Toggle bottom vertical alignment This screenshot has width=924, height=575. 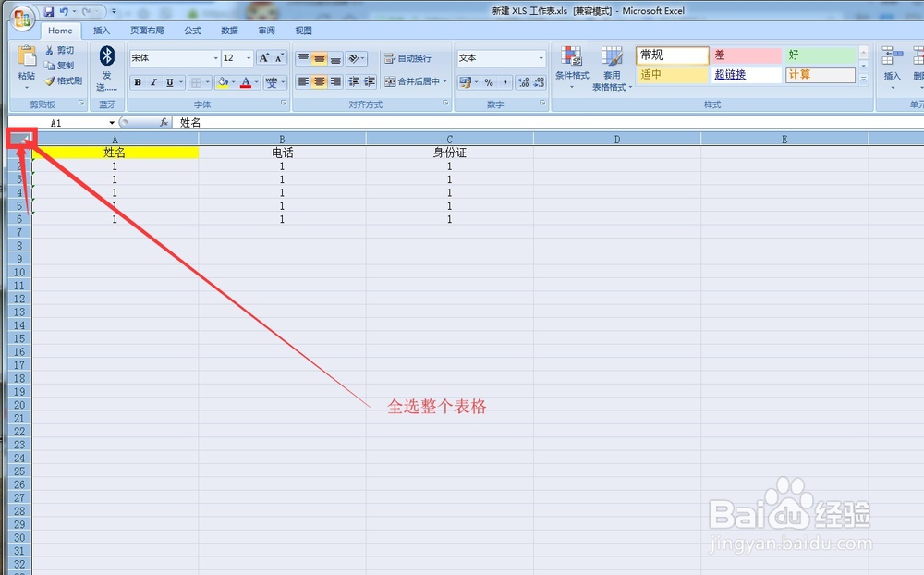[x=334, y=58]
